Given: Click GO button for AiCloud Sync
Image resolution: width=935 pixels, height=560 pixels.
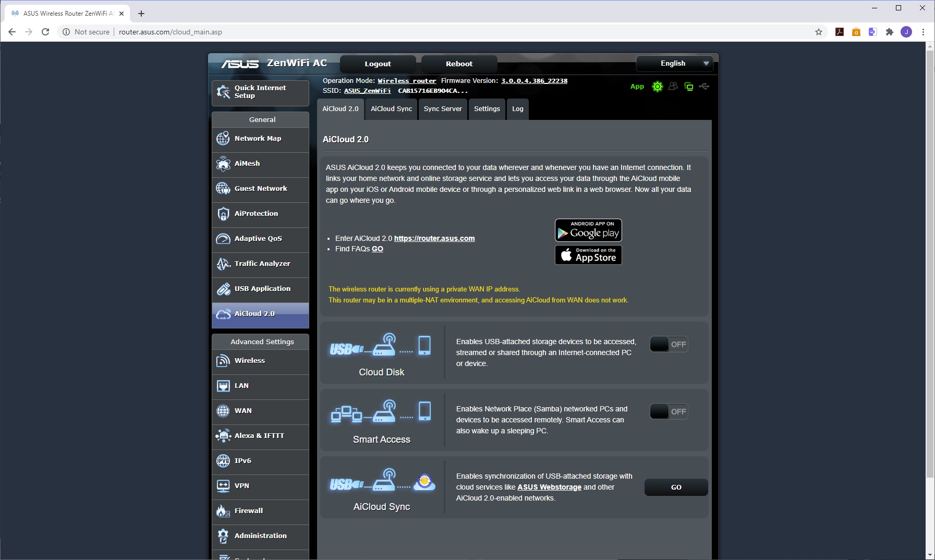Looking at the screenshot, I should click(x=676, y=487).
